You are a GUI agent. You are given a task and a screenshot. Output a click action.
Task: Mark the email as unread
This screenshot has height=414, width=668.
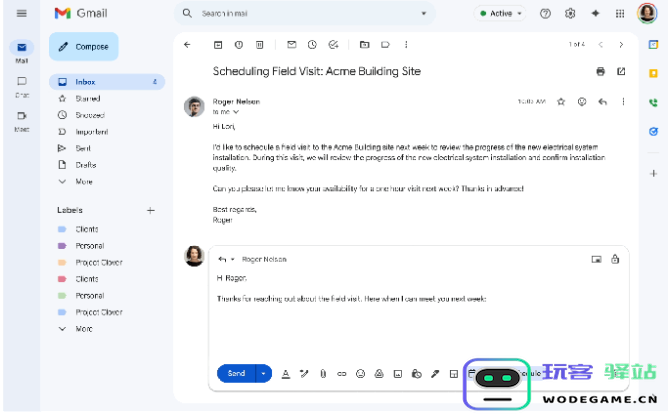click(291, 45)
